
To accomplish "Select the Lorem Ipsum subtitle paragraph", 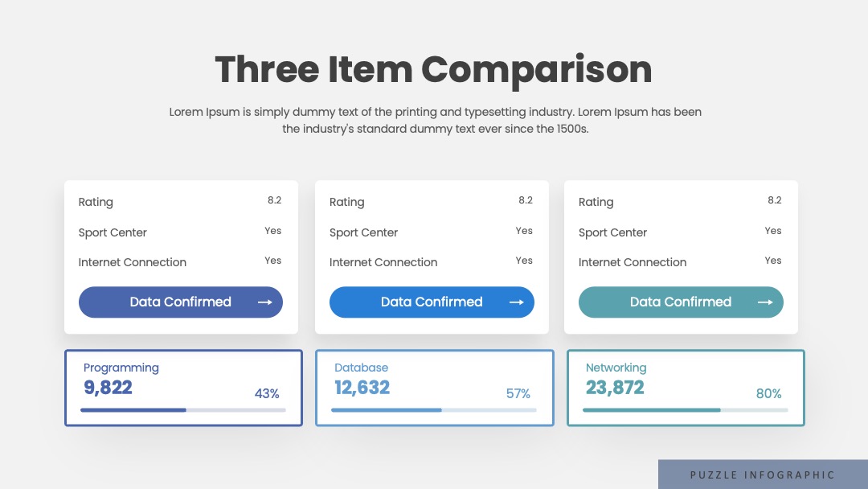I will pyautogui.click(x=435, y=120).
